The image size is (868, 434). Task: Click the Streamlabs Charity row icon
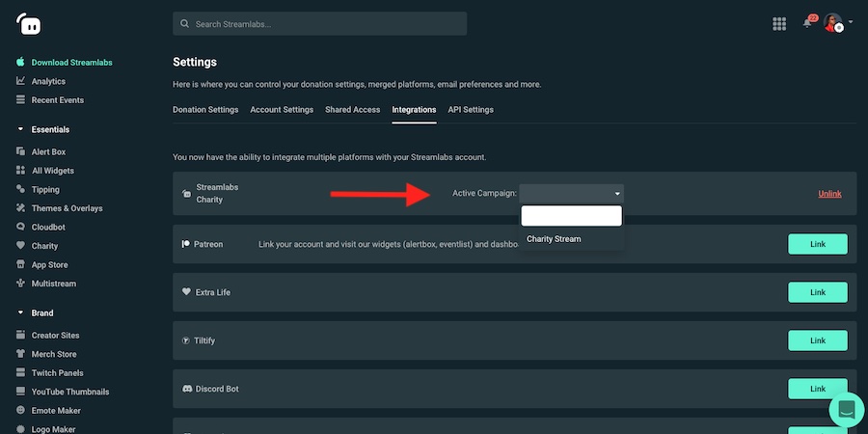pos(186,194)
